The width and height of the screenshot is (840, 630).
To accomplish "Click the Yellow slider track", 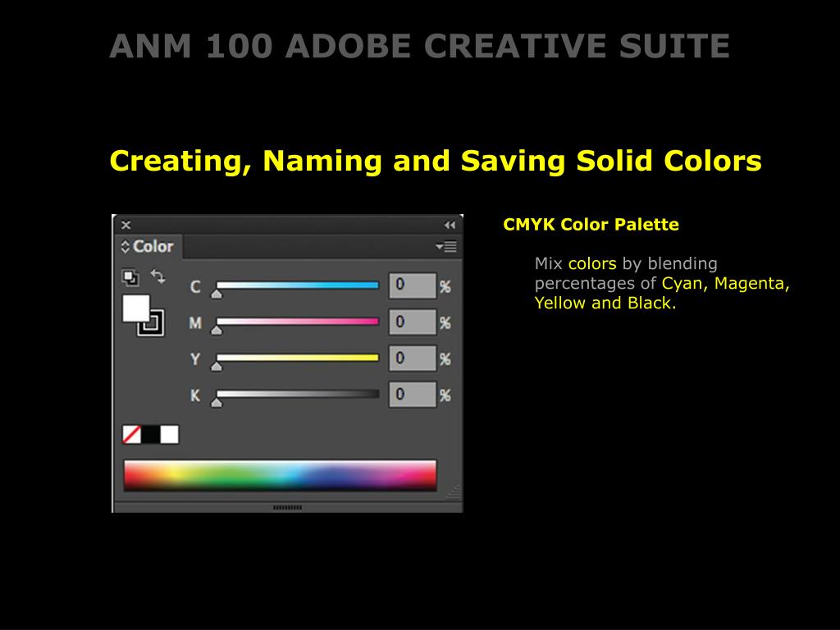I will [x=297, y=358].
